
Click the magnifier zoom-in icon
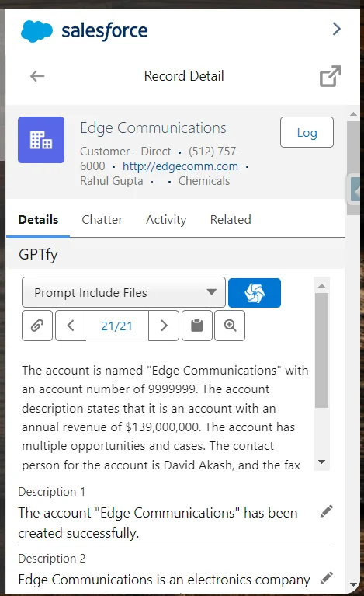pos(230,326)
